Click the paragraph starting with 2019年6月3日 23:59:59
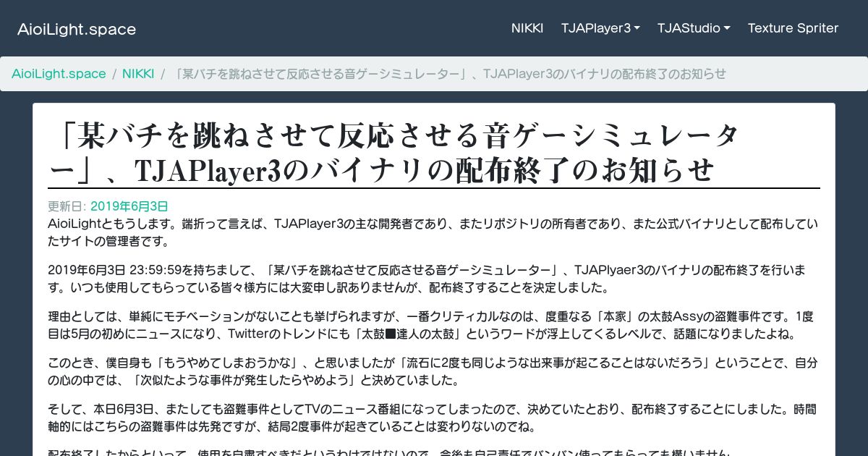The width and height of the screenshot is (868, 456). point(434,279)
